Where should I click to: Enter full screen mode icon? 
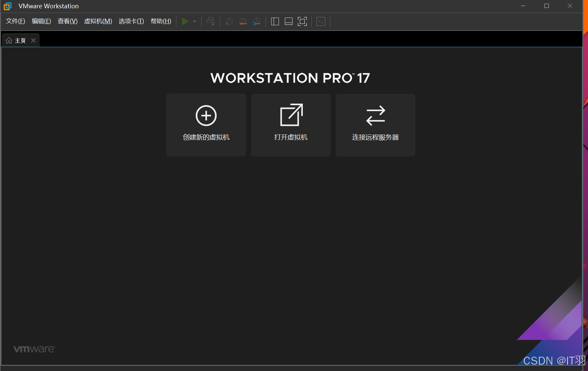pos(302,22)
